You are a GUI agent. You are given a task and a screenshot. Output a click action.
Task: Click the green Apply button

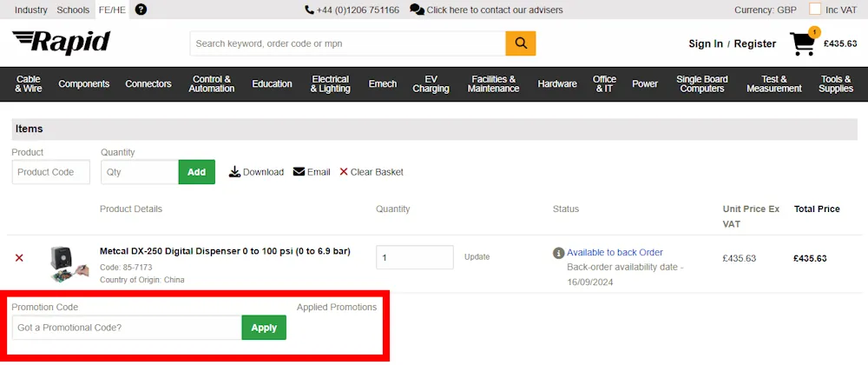(264, 328)
